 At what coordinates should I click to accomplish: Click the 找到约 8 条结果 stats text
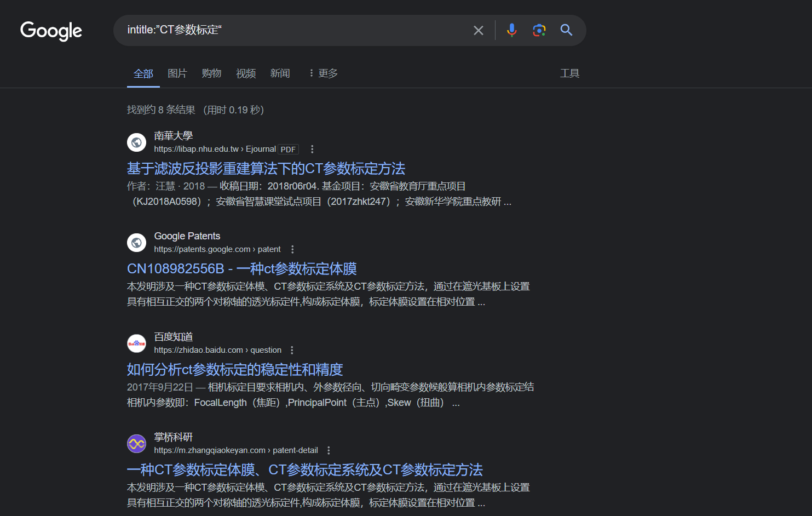[x=161, y=110]
